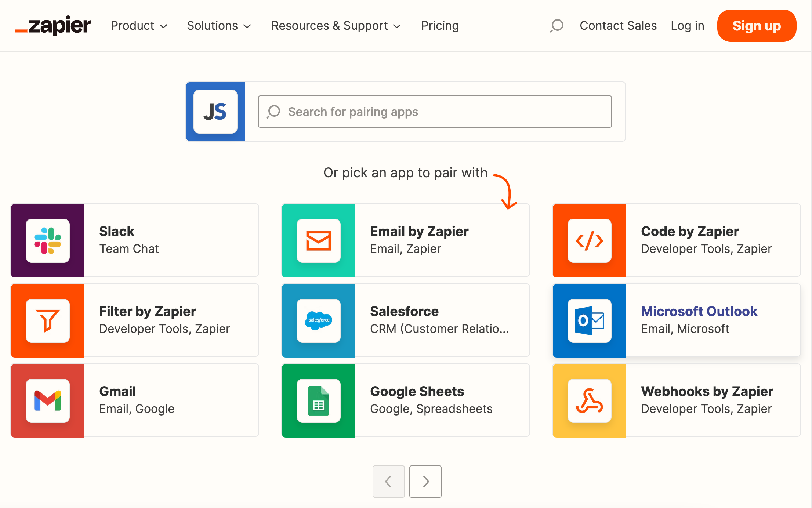The height and width of the screenshot is (508, 812).
Task: Click 'Or pick an app to pair with' text
Action: tap(405, 173)
